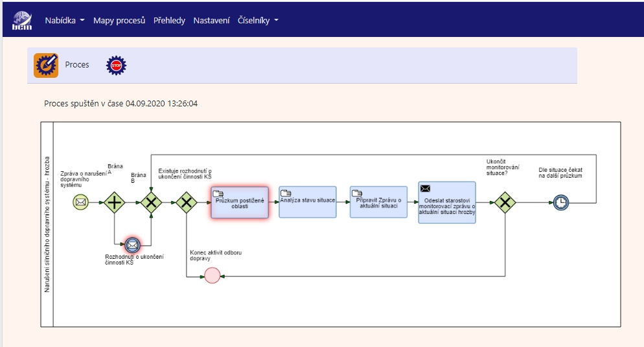Open Nastavení from the top menu
644x347 pixels.
pos(211,21)
